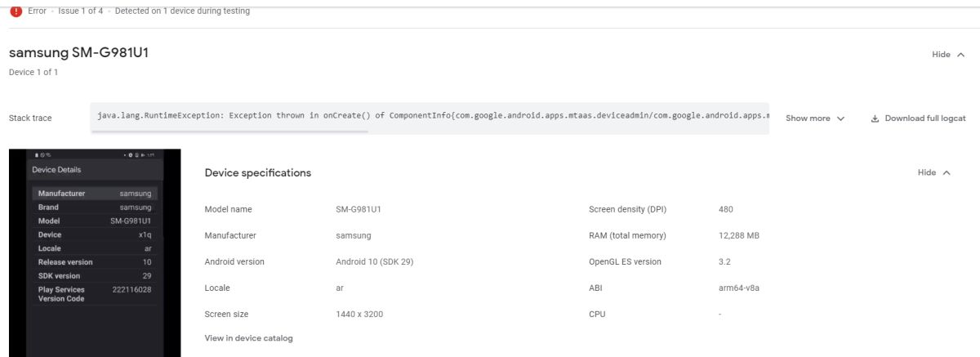Viewport: 980px width, 357px height.
Task: Click the red error alert icon
Action: pyautogui.click(x=16, y=11)
